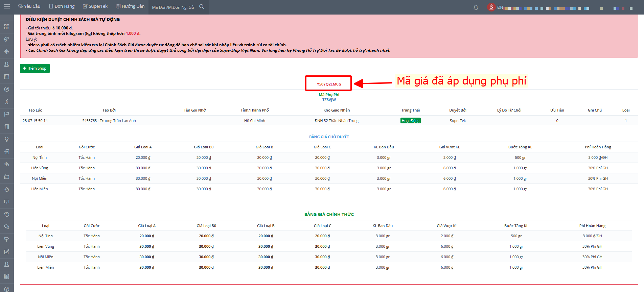Click the BẢNG GIÁ CHÍNH THỨC heading

point(329,214)
